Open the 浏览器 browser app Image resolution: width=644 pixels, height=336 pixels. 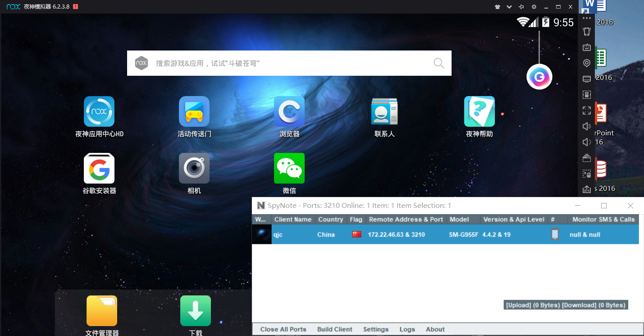tap(289, 111)
